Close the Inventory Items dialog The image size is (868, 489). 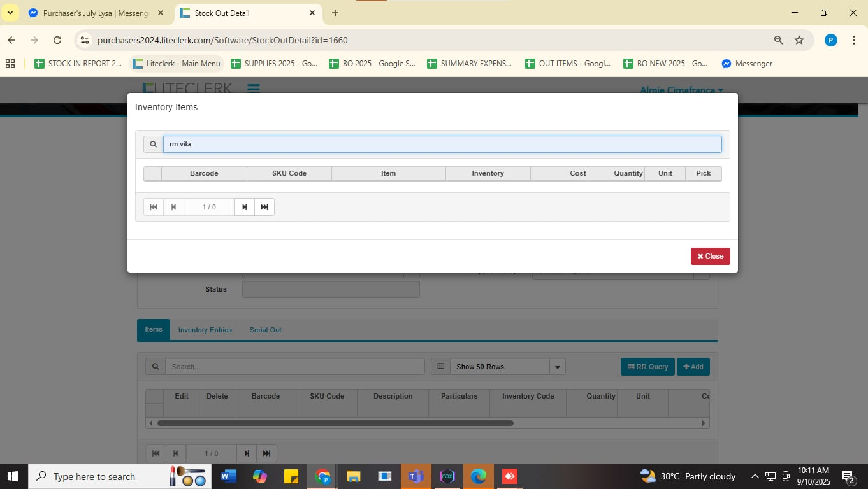[710, 256]
